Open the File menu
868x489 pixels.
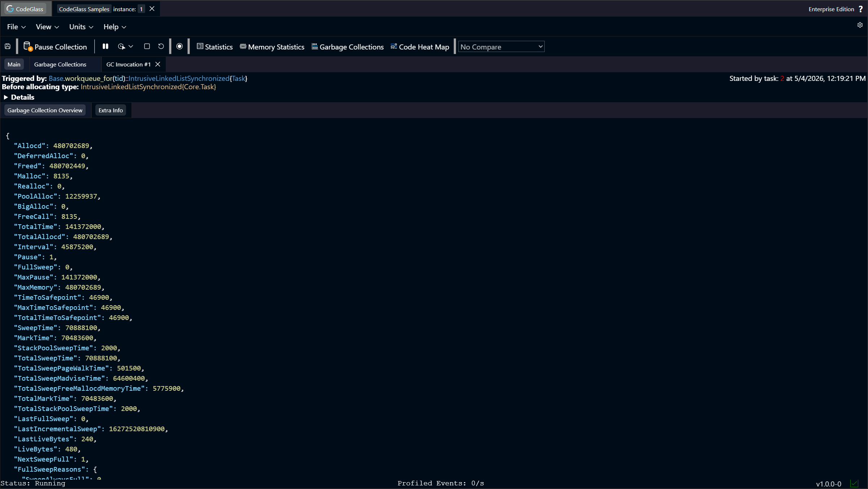click(16, 27)
